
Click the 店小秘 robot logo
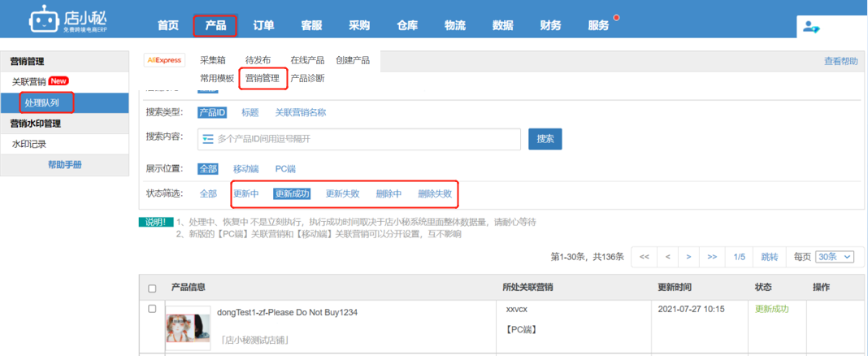67,19
